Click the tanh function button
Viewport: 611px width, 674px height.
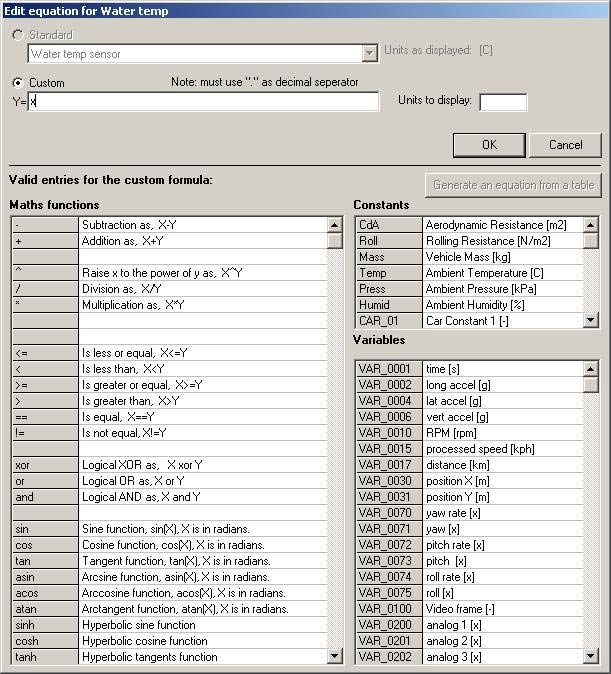click(45, 657)
